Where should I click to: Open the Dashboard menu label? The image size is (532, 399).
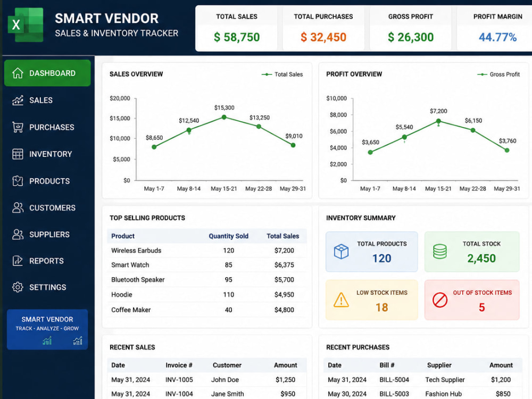[x=52, y=73]
